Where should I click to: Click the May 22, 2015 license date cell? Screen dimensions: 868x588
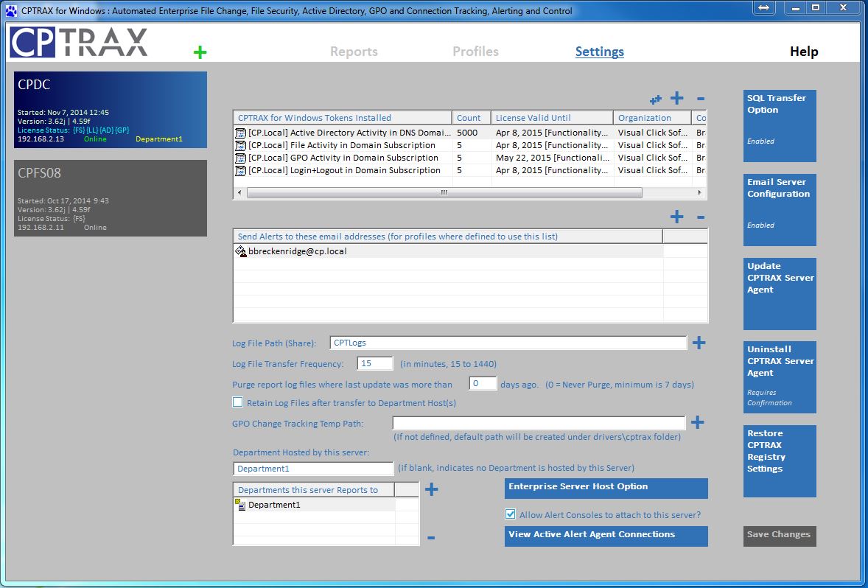pos(552,158)
